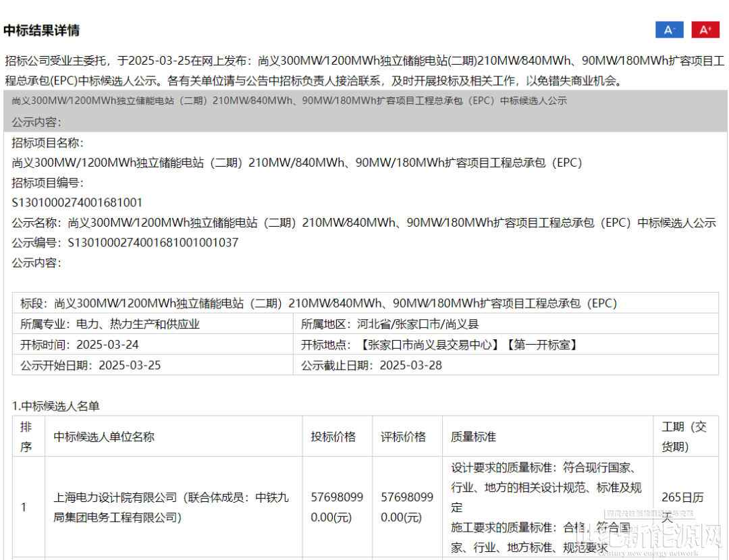Image resolution: width=729 pixels, height=560 pixels.
Task: Click the 质量标准 column header
Action: pyautogui.click(x=547, y=437)
